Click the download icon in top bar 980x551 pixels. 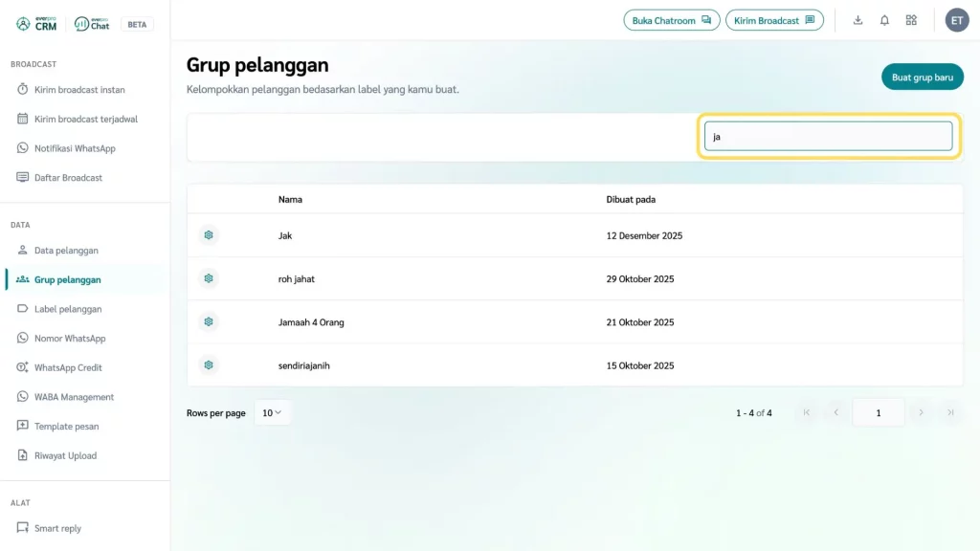(857, 20)
